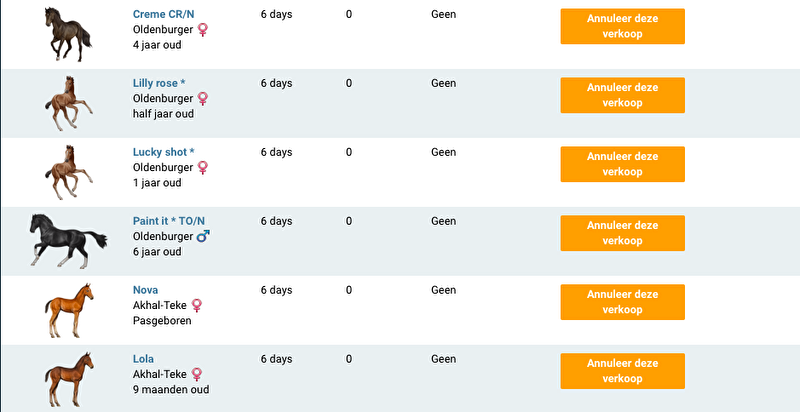
Task: Cancel the sale of Lucky shot
Action: click(x=622, y=164)
